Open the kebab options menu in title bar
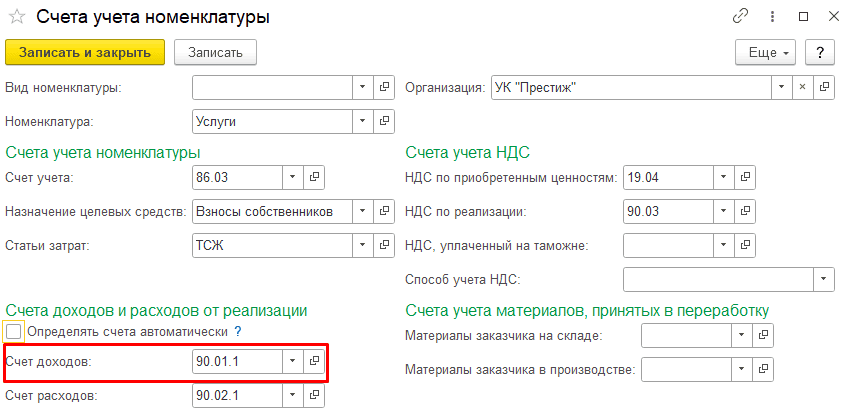The width and height of the screenshot is (851, 416). pos(772,17)
